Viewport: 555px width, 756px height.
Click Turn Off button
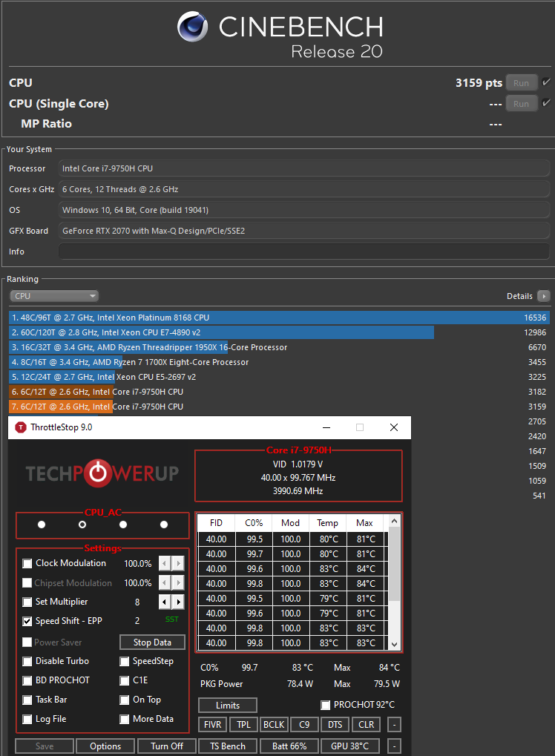pos(167,746)
